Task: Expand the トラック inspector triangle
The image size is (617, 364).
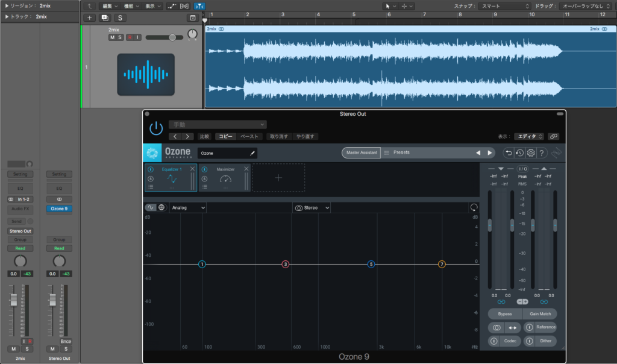Action: coord(7,16)
